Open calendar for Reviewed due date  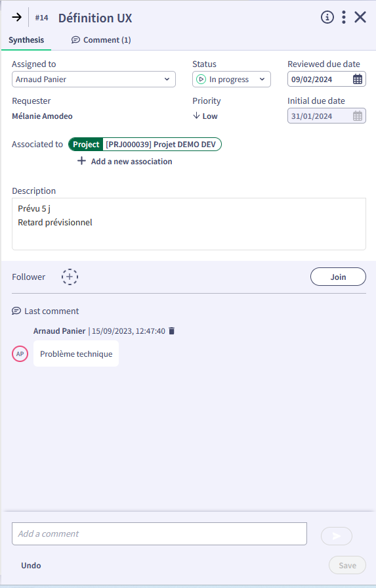coord(358,79)
